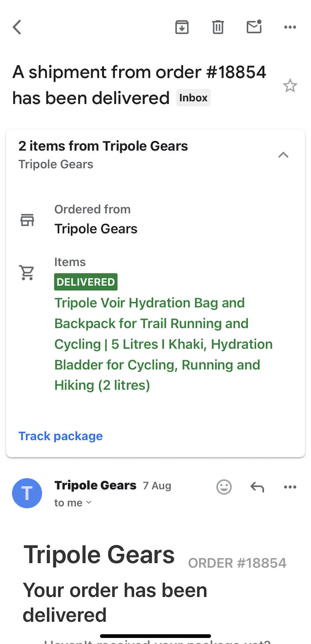
Task: Open message-level more options
Action: pos(290,487)
